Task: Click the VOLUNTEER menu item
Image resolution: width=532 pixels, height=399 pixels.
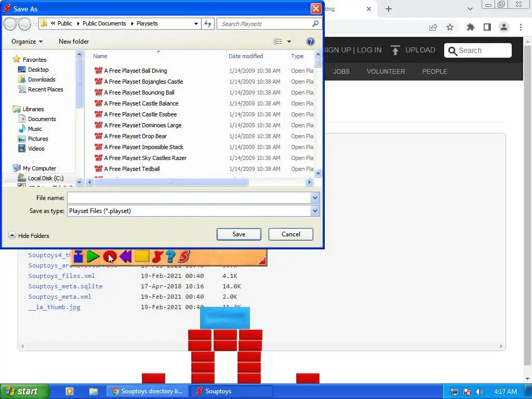Action: click(x=386, y=72)
